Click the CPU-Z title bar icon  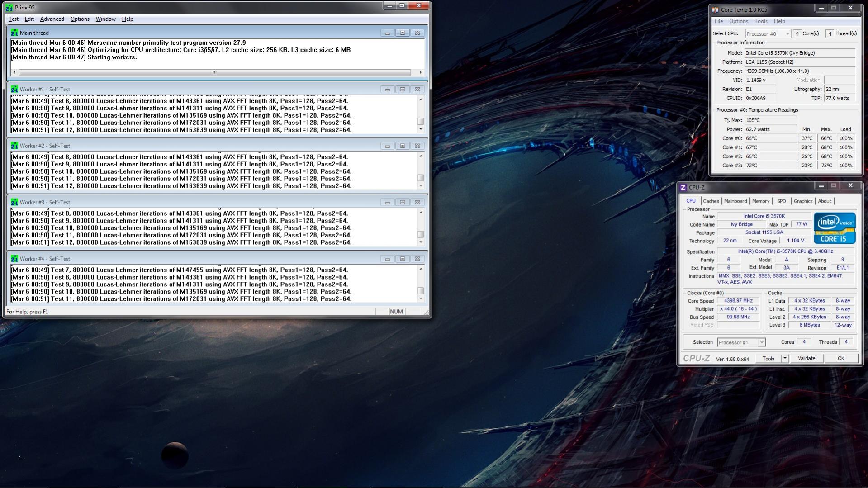(683, 187)
